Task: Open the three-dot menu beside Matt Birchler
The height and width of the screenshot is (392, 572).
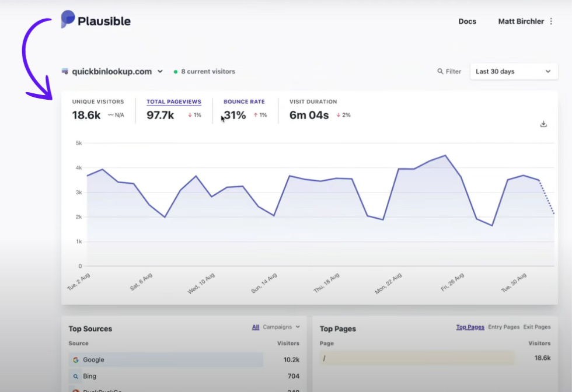Action: [551, 21]
